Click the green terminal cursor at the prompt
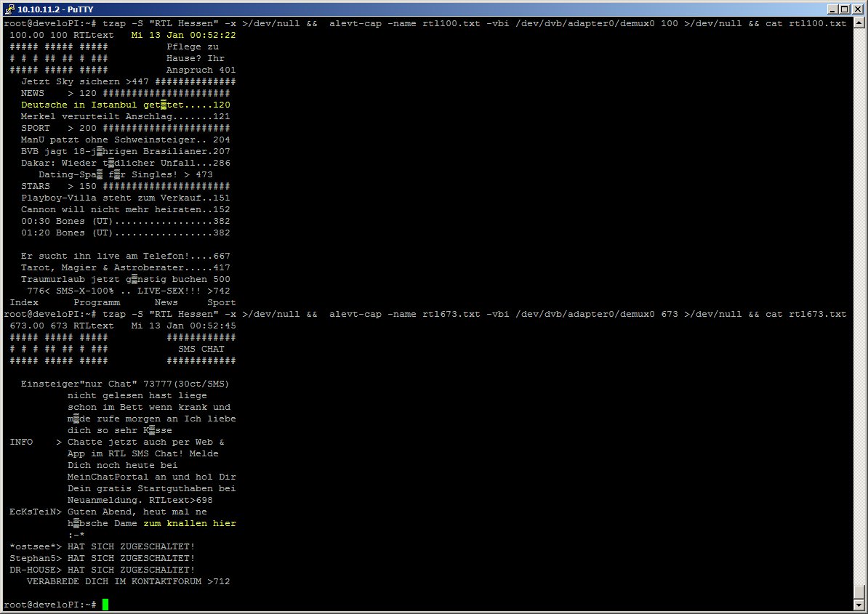868x614 pixels. (105, 605)
